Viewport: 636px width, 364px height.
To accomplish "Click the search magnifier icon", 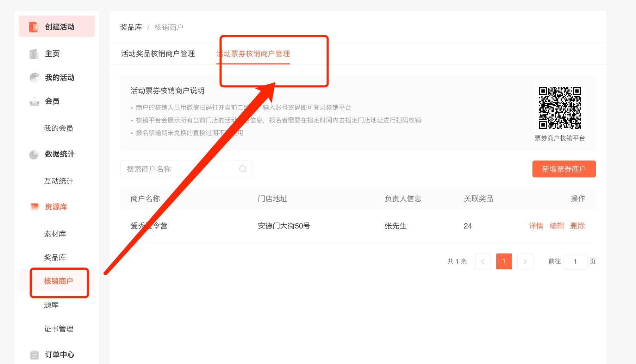I will point(243,169).
